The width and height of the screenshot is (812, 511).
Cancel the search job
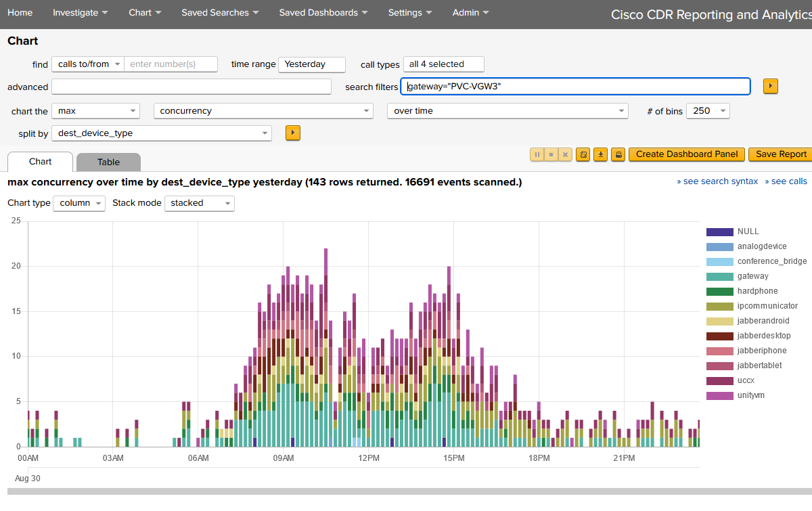pos(565,154)
